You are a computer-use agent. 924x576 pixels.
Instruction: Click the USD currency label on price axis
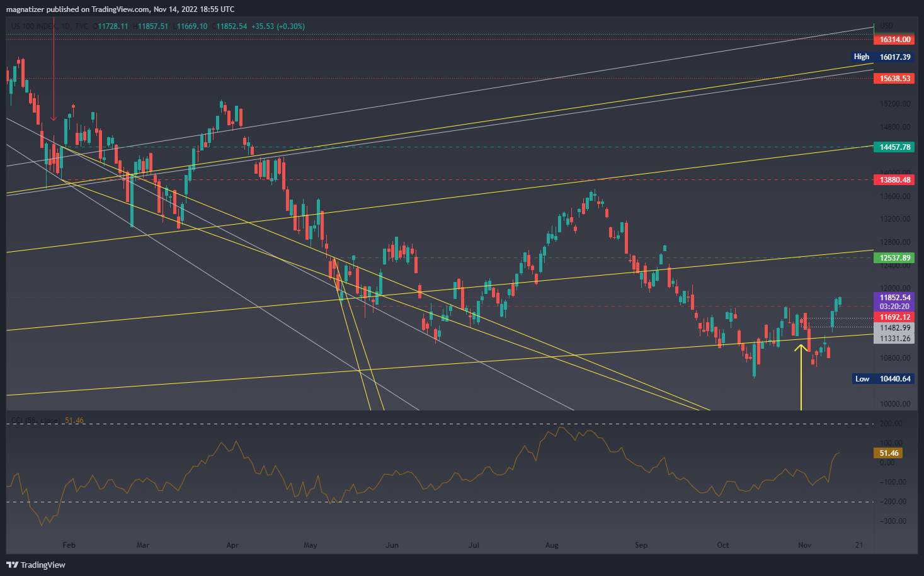[x=886, y=26]
